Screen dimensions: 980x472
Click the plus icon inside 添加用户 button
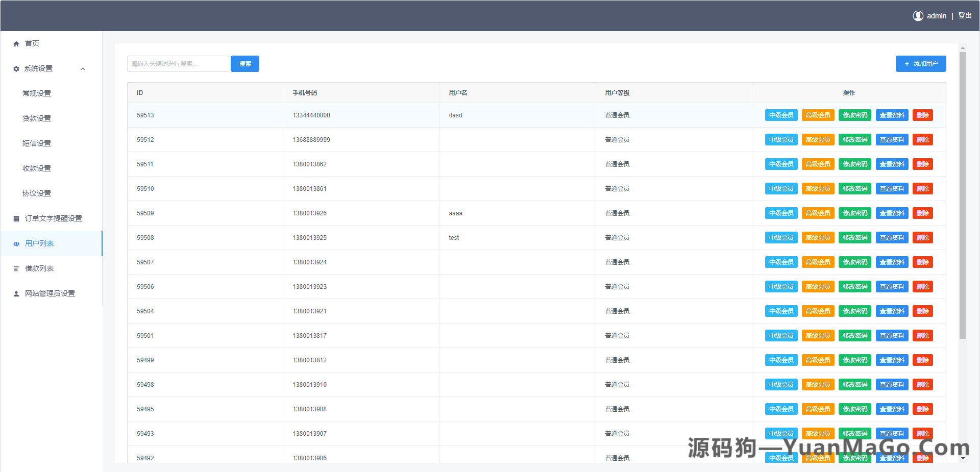(x=907, y=63)
